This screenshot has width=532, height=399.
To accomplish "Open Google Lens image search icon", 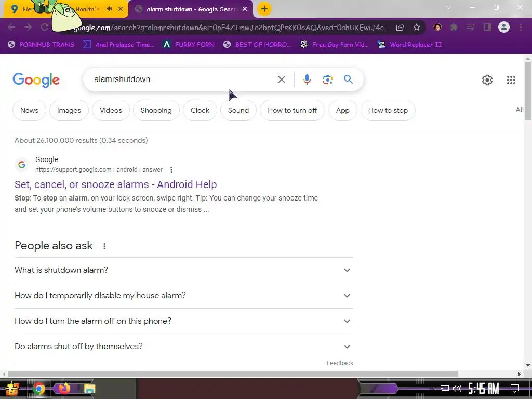I will [x=327, y=79].
